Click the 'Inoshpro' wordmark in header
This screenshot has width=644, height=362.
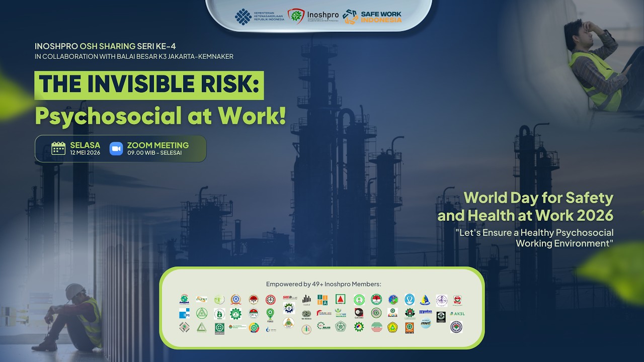(x=323, y=15)
